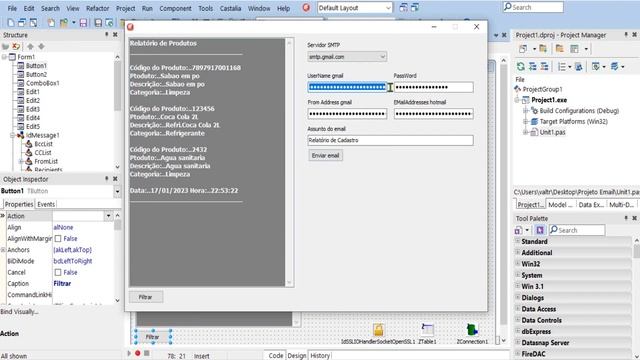Pin the Structure panel
The height and width of the screenshot is (360, 640).
pyautogui.click(x=107, y=35)
